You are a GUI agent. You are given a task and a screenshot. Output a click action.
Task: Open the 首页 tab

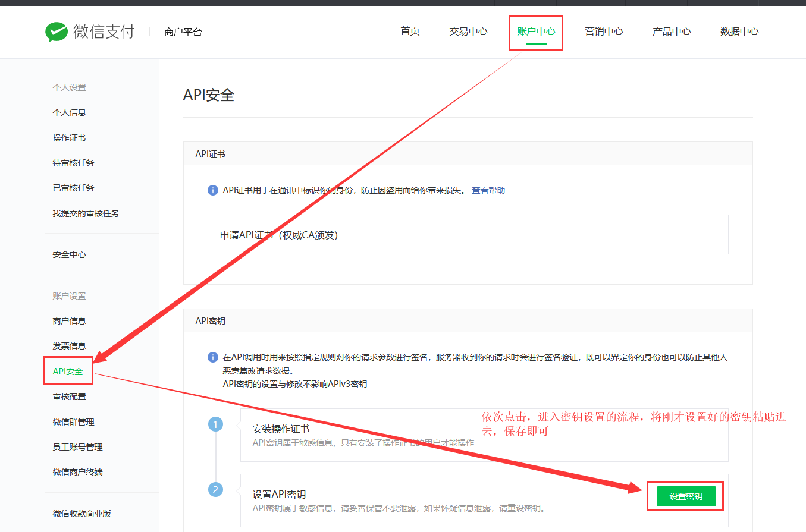(410, 32)
